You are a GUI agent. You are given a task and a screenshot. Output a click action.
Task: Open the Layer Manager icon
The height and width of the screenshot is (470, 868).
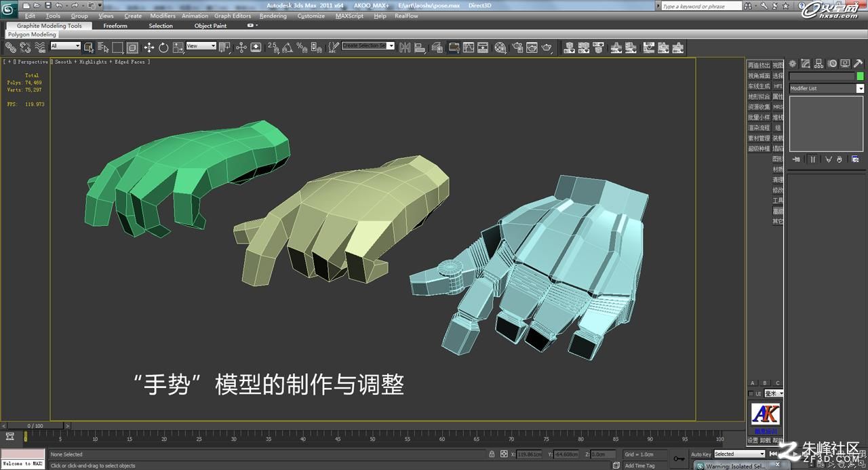click(x=437, y=47)
